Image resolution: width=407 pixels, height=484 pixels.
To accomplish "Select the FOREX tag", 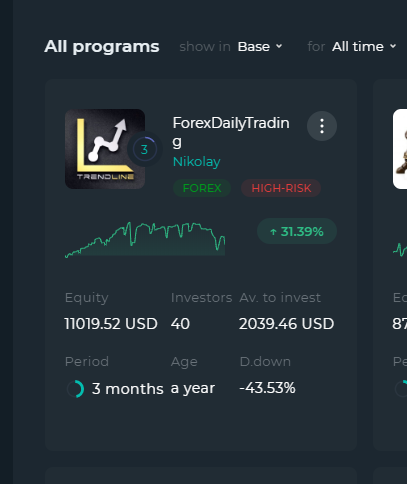I will tap(202, 188).
